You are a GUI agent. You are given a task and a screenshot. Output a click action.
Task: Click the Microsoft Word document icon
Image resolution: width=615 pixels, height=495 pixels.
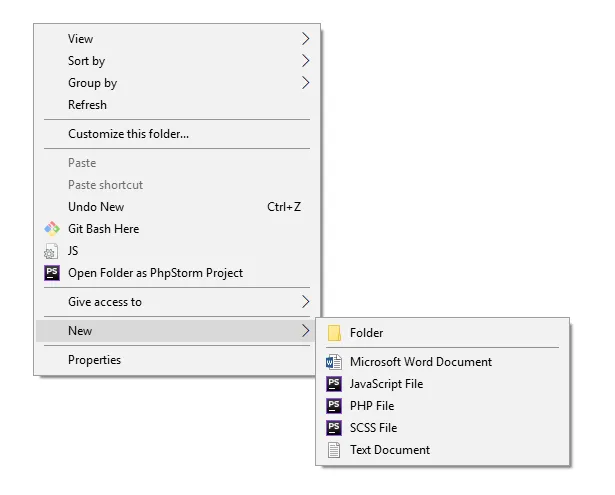coord(334,362)
